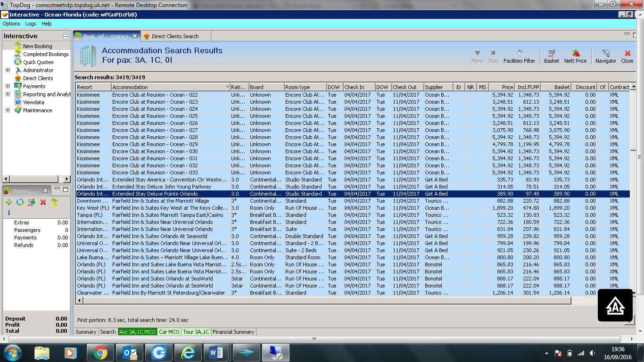Add selection to Basket via toolbar
The image size is (644, 362).
click(x=552, y=57)
